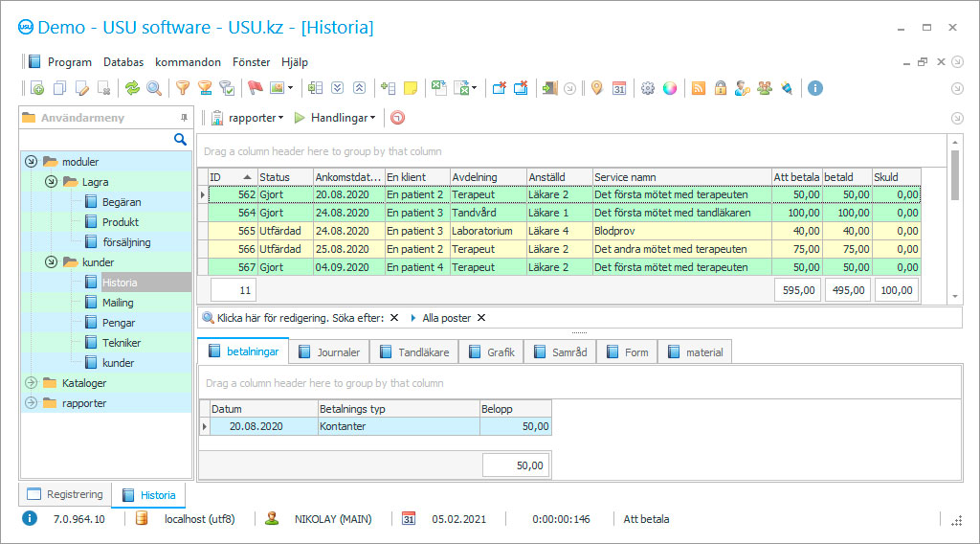Open the Databas menu
980x544 pixels.
[x=123, y=62]
